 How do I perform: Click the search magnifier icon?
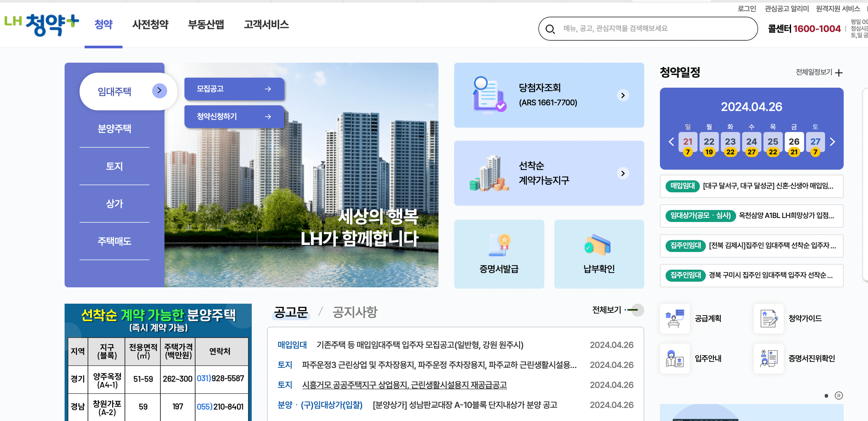[550, 29]
